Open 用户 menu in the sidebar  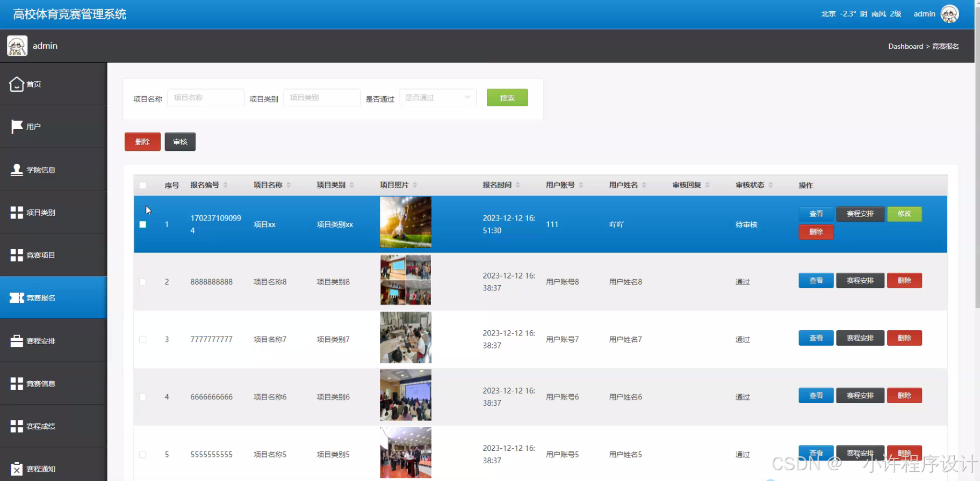click(54, 126)
